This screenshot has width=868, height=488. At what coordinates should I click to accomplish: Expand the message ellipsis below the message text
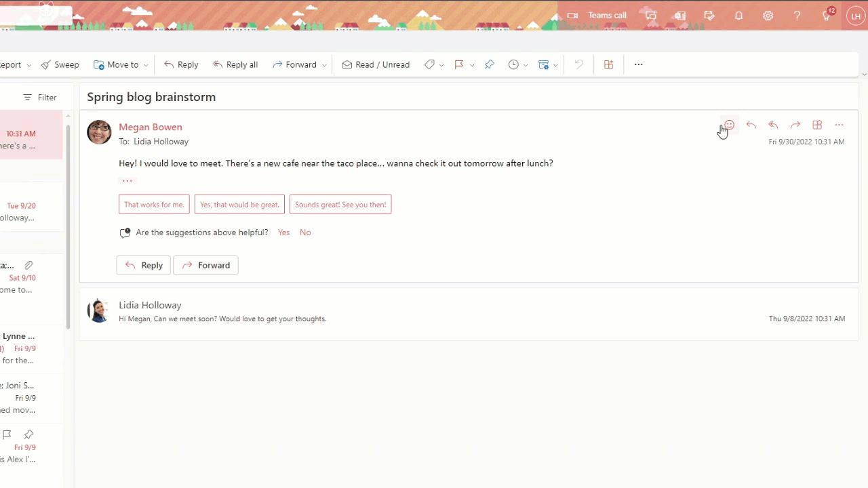(x=127, y=180)
